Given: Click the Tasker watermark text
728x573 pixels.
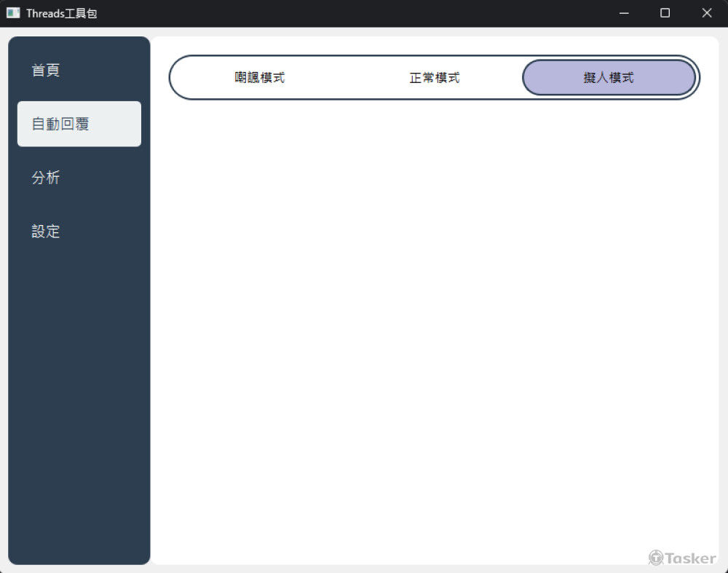Looking at the screenshot, I should [690, 558].
